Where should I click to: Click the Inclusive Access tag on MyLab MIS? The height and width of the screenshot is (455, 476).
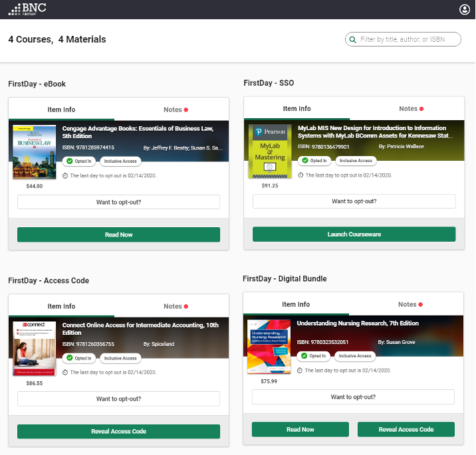(x=356, y=161)
